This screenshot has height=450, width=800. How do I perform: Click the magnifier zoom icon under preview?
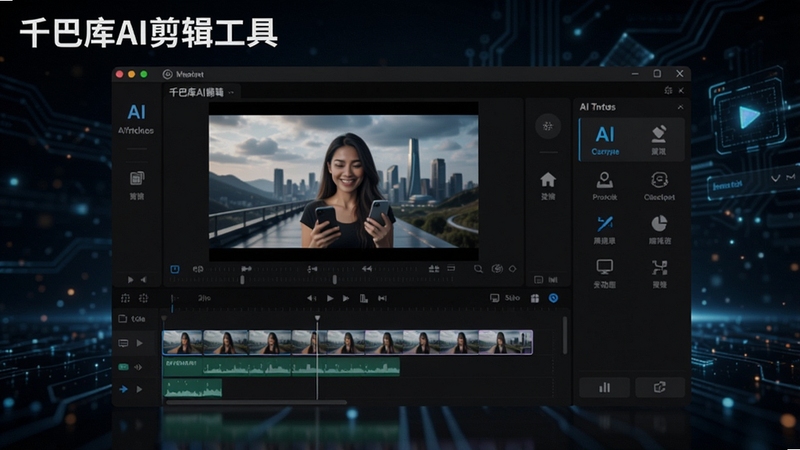pyautogui.click(x=478, y=269)
